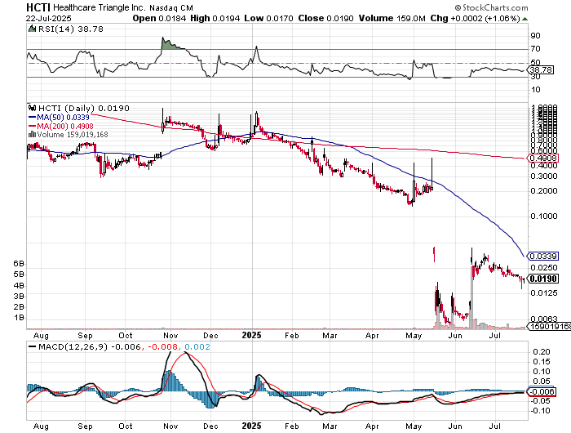Image resolution: width=571 pixels, height=433 pixels.
Task: Click 2025 on the MACD panel date axis
Action: click(x=252, y=426)
